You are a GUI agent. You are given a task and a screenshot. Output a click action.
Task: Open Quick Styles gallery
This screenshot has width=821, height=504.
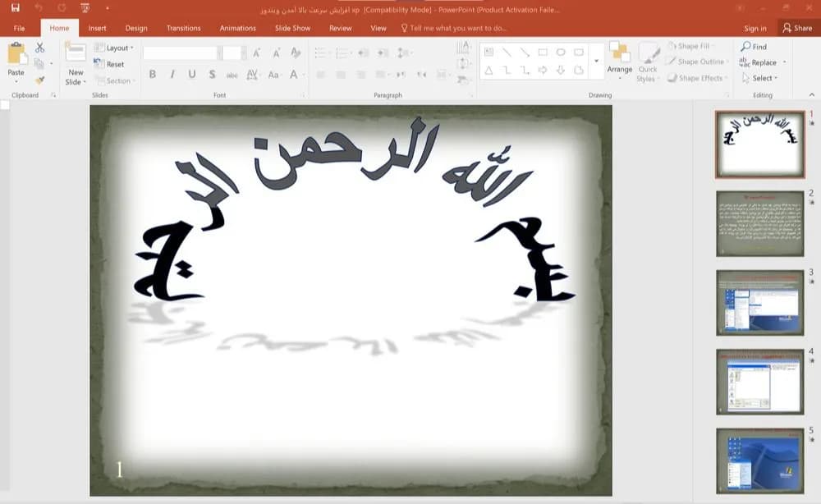tap(649, 62)
